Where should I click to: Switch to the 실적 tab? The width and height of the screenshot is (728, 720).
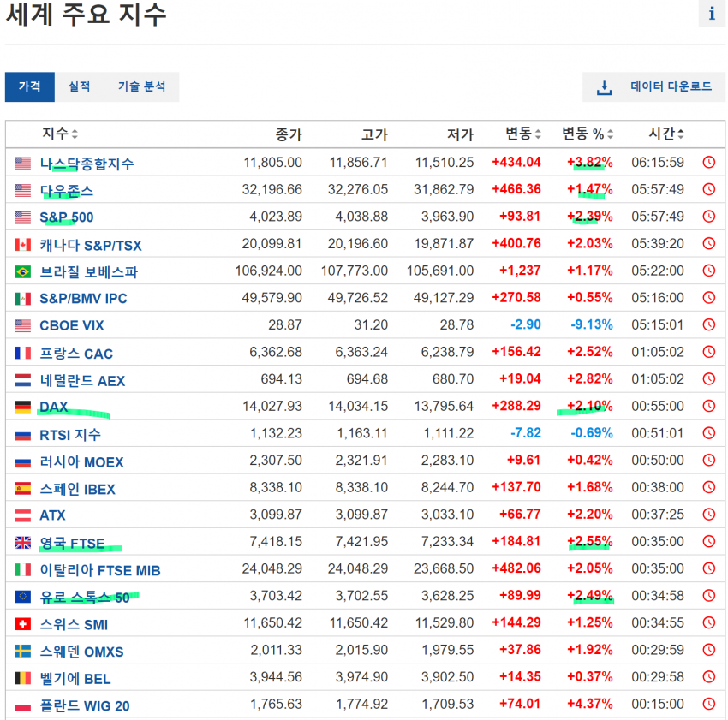(x=79, y=86)
